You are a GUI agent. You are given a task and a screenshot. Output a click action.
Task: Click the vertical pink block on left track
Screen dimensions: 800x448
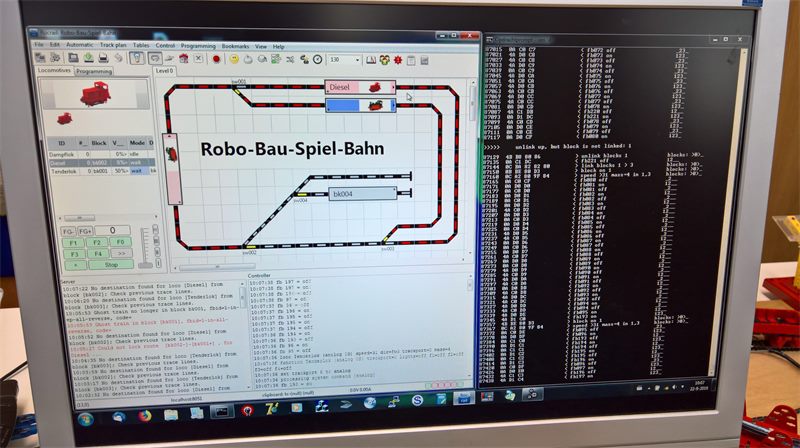[x=172, y=169]
